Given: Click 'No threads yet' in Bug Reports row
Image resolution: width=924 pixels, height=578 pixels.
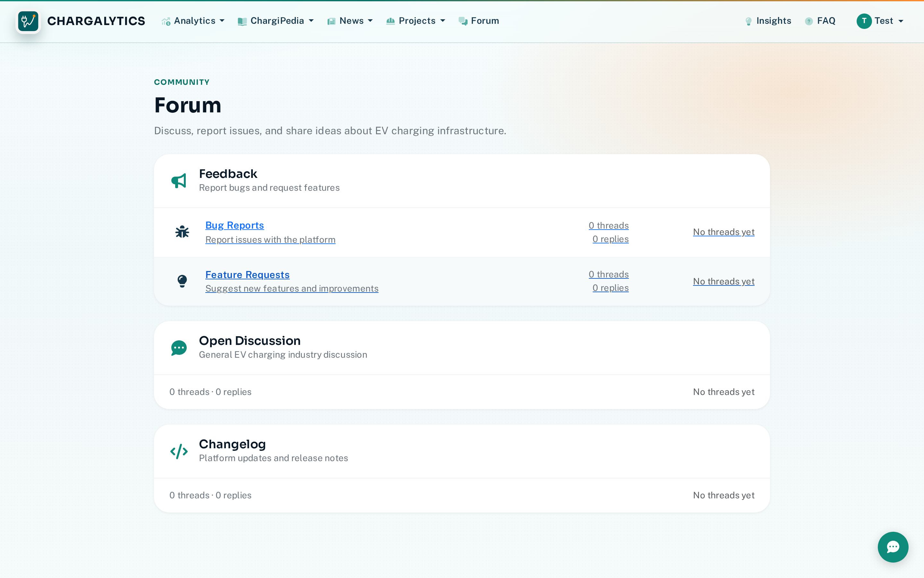Looking at the screenshot, I should (x=723, y=232).
